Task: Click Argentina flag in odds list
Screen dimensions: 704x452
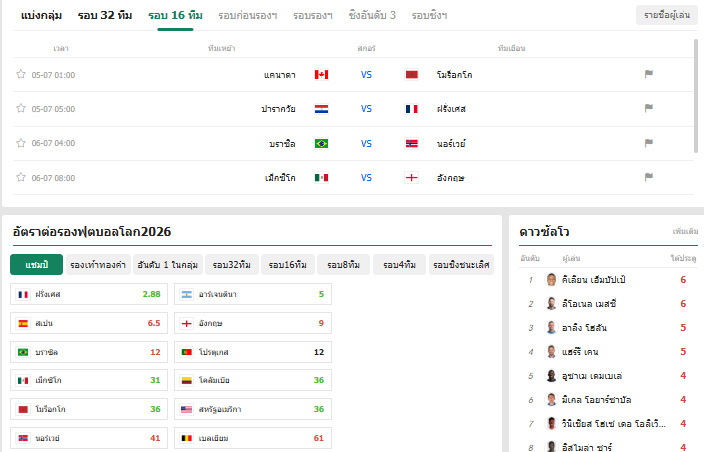Action: tap(187, 294)
